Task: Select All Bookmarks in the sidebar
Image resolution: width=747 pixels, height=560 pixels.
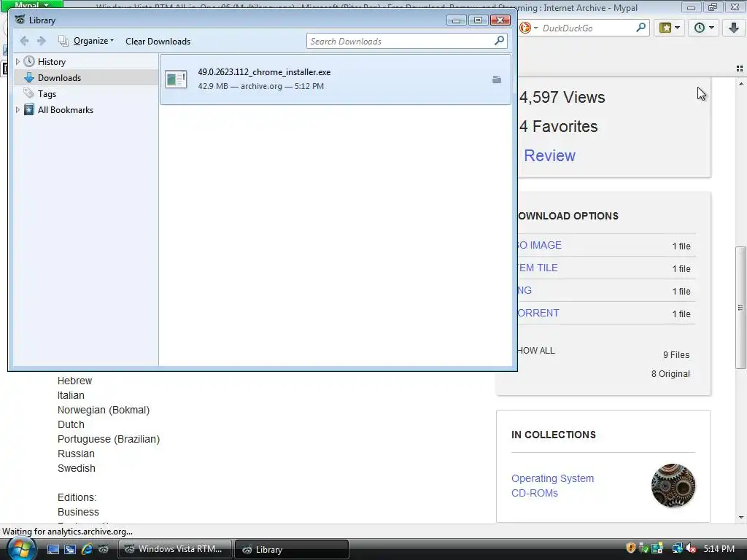Action: (x=65, y=110)
